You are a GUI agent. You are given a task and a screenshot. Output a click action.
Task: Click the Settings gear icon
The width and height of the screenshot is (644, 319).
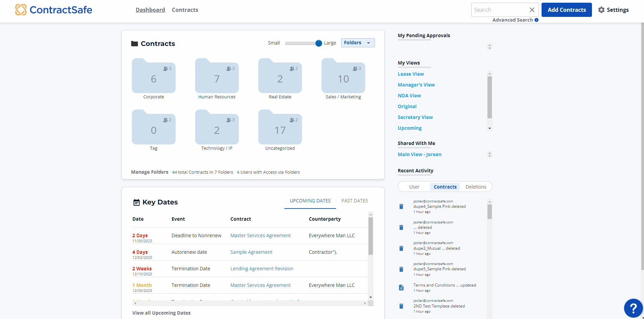point(601,10)
